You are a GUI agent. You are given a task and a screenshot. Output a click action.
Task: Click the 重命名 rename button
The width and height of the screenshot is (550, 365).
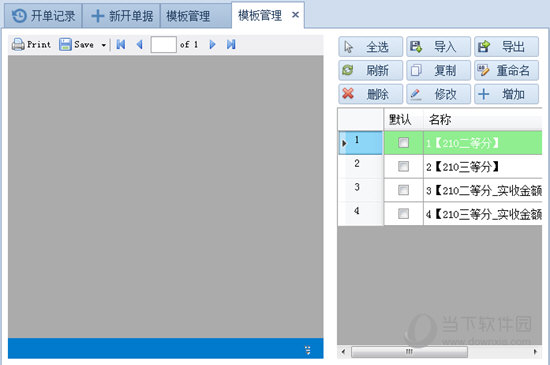pos(507,70)
